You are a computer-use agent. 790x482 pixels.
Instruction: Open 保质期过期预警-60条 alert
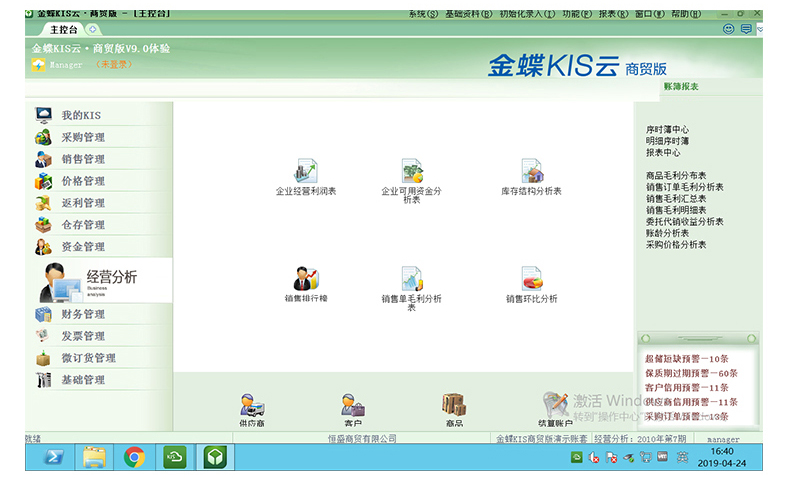pyautogui.click(x=691, y=373)
